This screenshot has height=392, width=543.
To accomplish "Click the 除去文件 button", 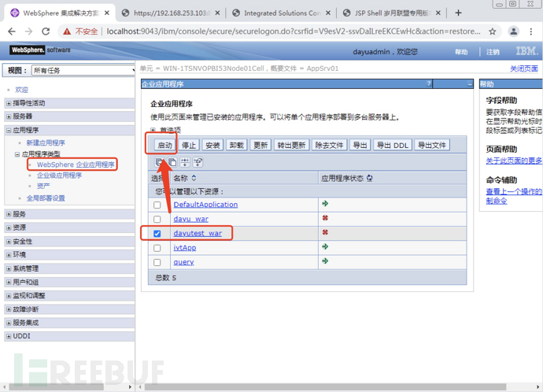I will coord(329,145).
